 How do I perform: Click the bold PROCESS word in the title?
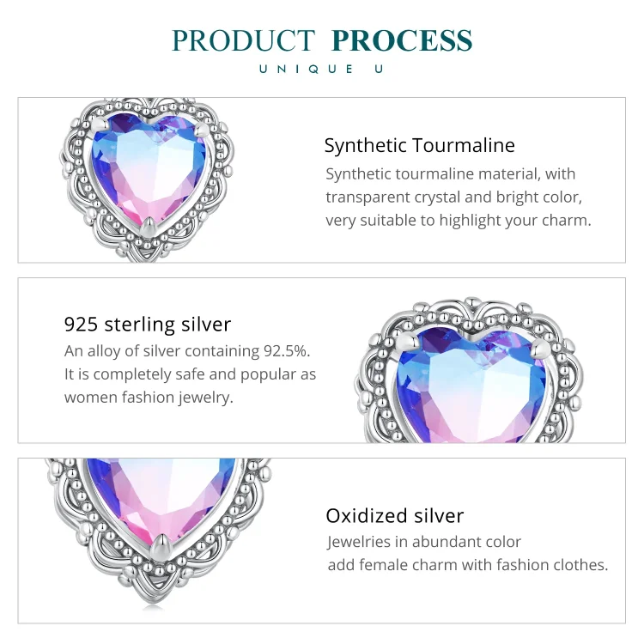pos(402,40)
